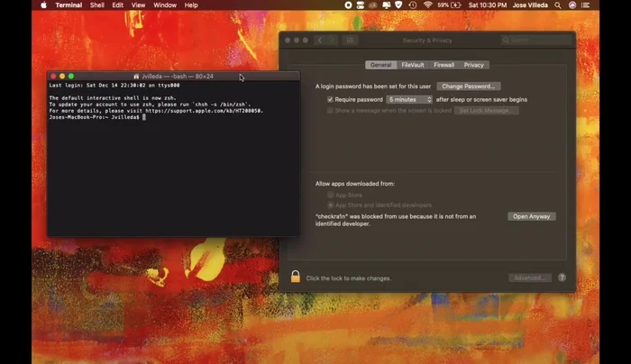Viewport: 631px width, 364px height.
Task: Switch to the FileVault tab
Action: pyautogui.click(x=413, y=65)
